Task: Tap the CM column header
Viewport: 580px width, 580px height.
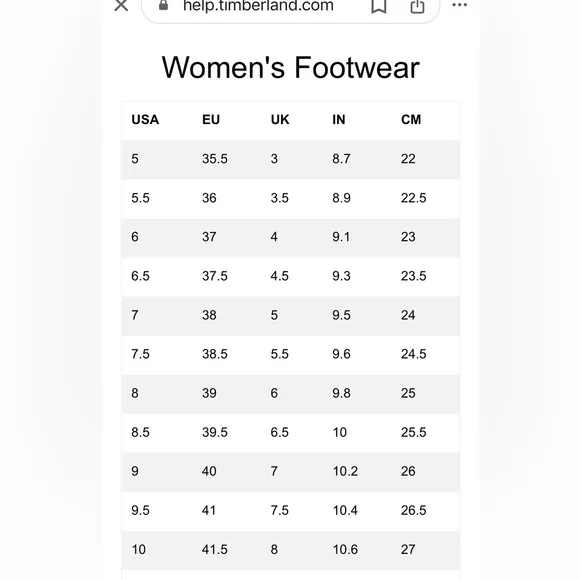Action: (411, 119)
